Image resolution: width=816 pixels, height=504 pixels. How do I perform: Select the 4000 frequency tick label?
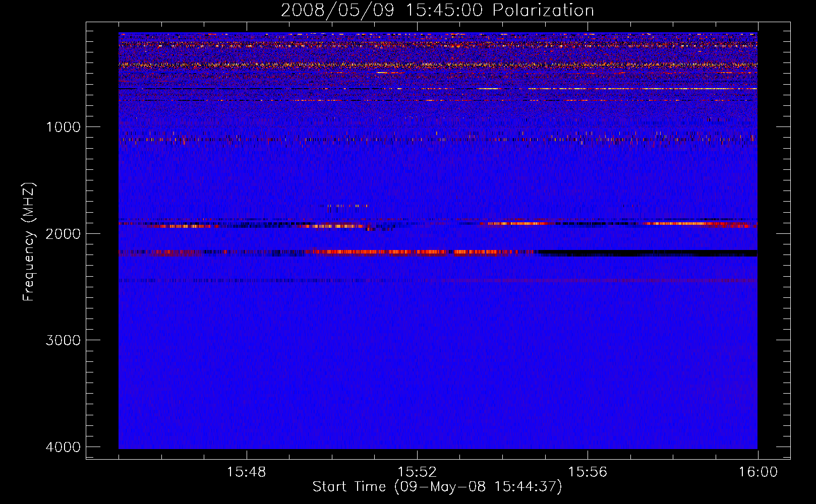(63, 447)
